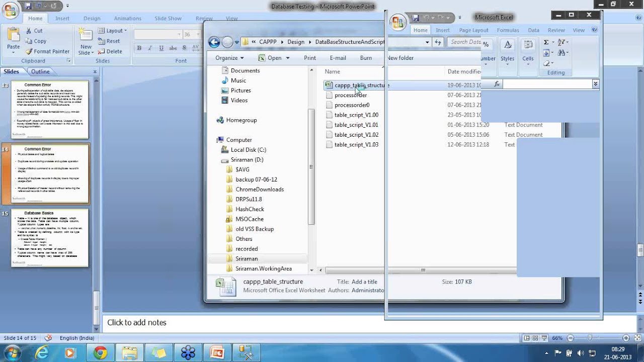Switch to Normal view in status bar

pyautogui.click(x=526, y=338)
